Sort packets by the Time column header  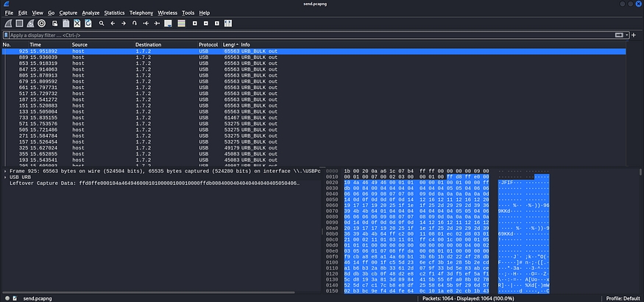(35, 45)
